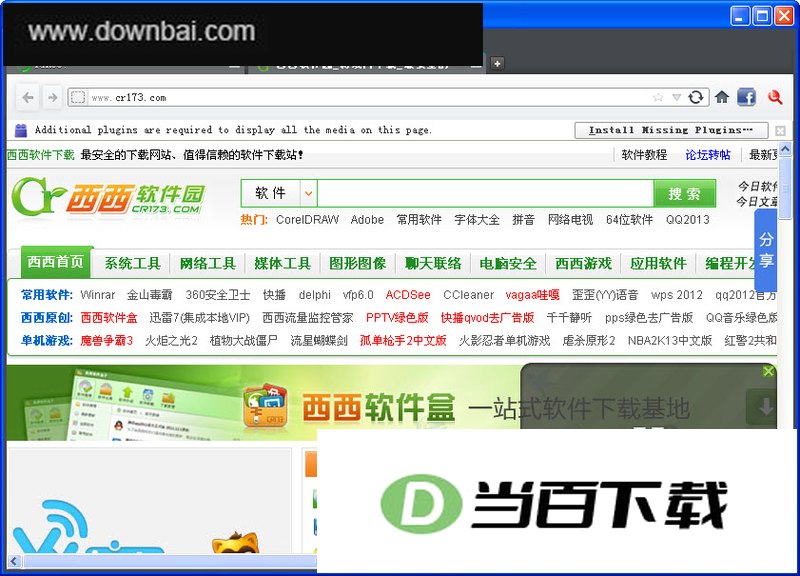Image resolution: width=800 pixels, height=576 pixels.
Task: Click hot keyword 字体大全
Action: tap(477, 220)
